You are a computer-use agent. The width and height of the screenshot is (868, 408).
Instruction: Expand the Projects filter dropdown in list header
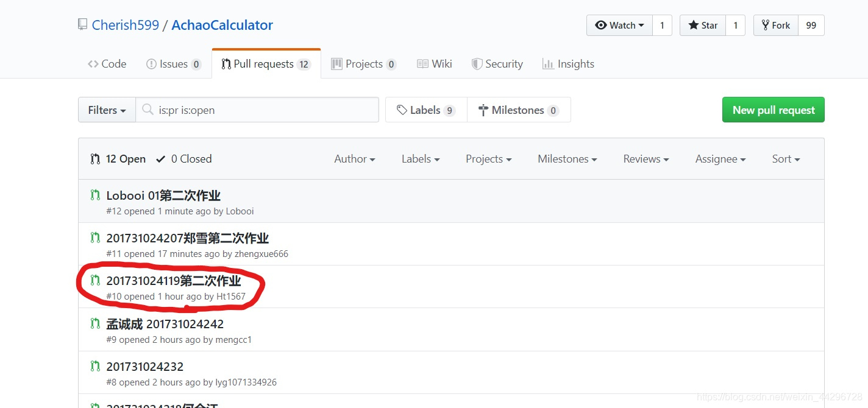click(489, 159)
